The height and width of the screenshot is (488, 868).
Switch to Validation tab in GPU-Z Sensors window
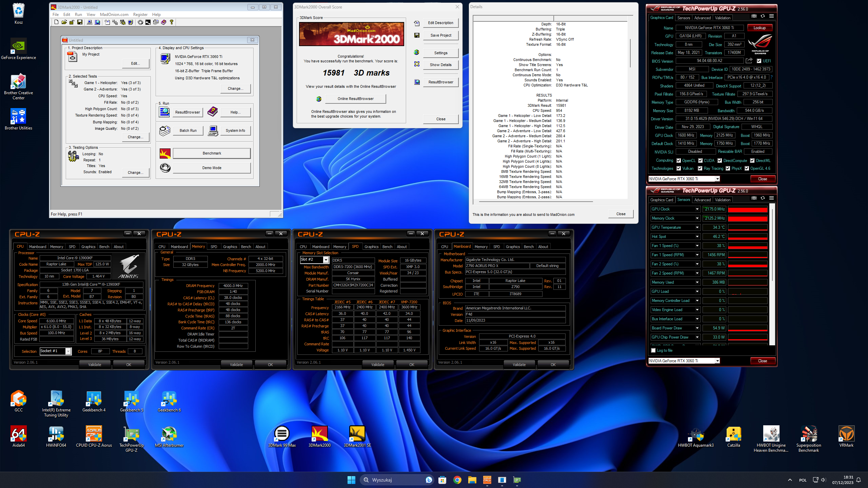click(x=723, y=200)
